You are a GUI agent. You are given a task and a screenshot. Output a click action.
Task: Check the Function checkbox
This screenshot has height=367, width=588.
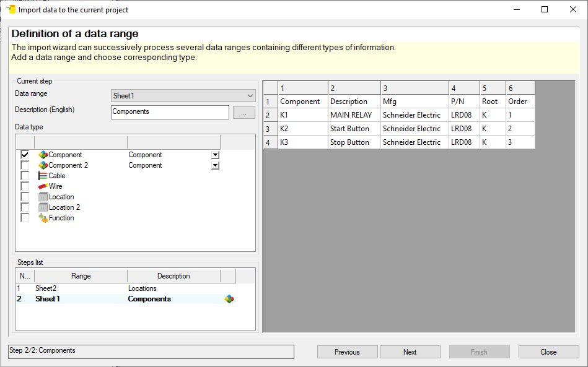click(25, 218)
